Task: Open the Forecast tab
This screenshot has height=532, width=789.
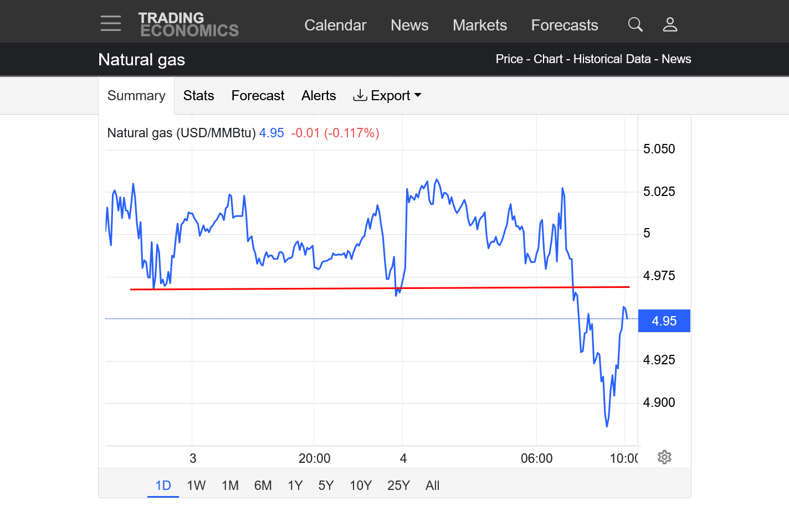Action: [258, 96]
